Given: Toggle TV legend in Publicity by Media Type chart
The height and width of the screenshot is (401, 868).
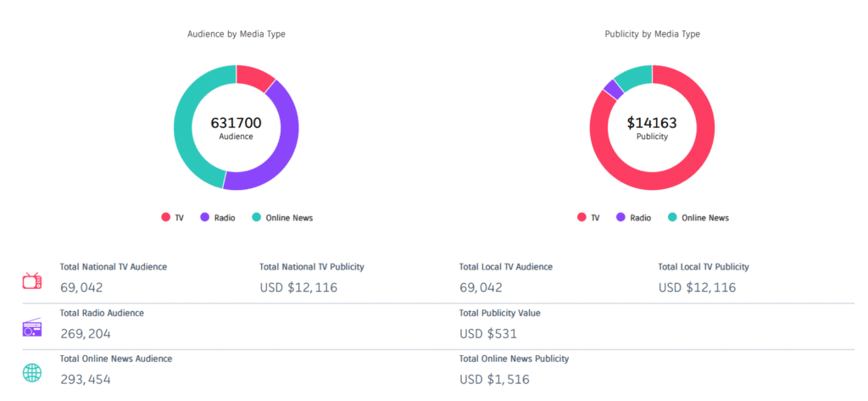Looking at the screenshot, I should tap(588, 218).
